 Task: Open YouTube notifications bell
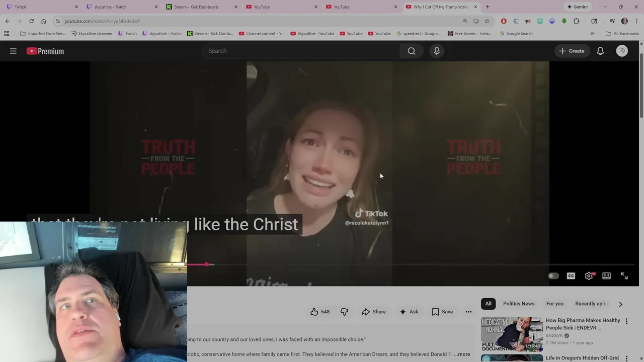pyautogui.click(x=600, y=51)
